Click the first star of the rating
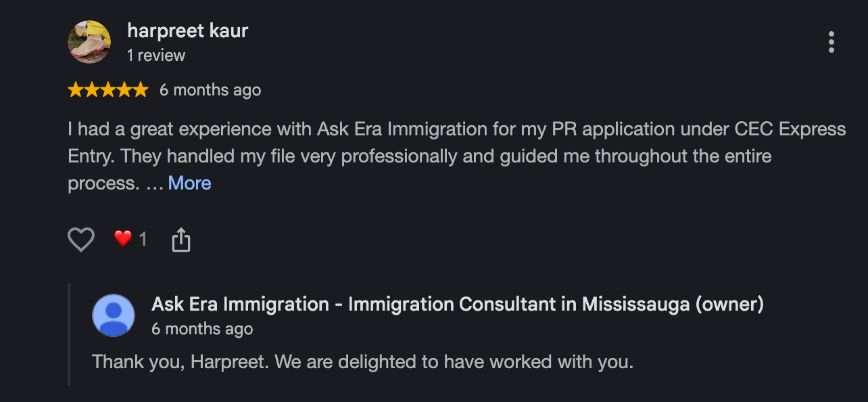Image resolution: width=868 pixels, height=402 pixels. point(76,90)
